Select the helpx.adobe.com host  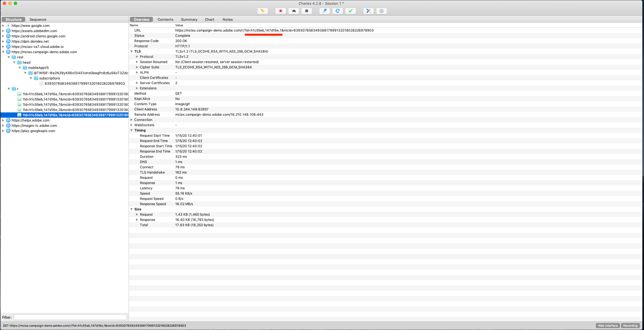(31, 120)
